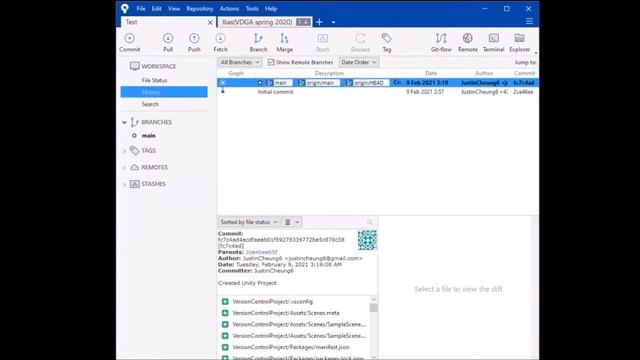Image resolution: width=640 pixels, height=360 pixels.
Task: Create a new Branch from toolbar
Action: (258, 42)
